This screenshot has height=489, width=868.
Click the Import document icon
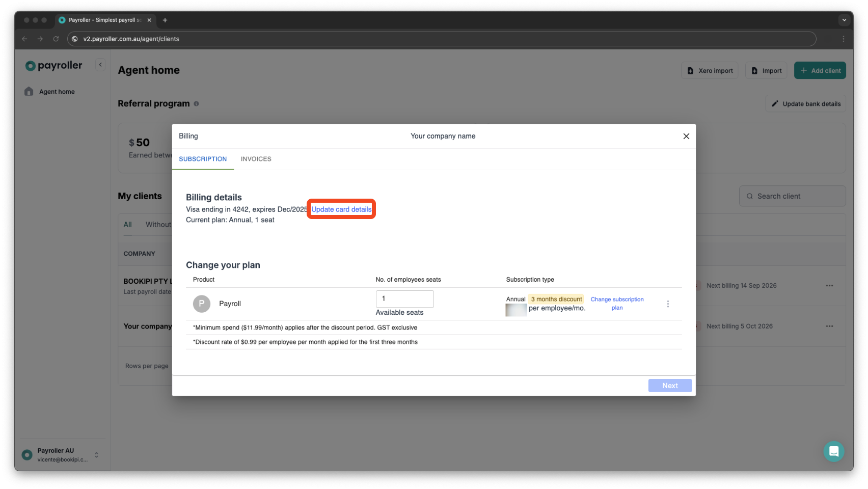click(754, 70)
